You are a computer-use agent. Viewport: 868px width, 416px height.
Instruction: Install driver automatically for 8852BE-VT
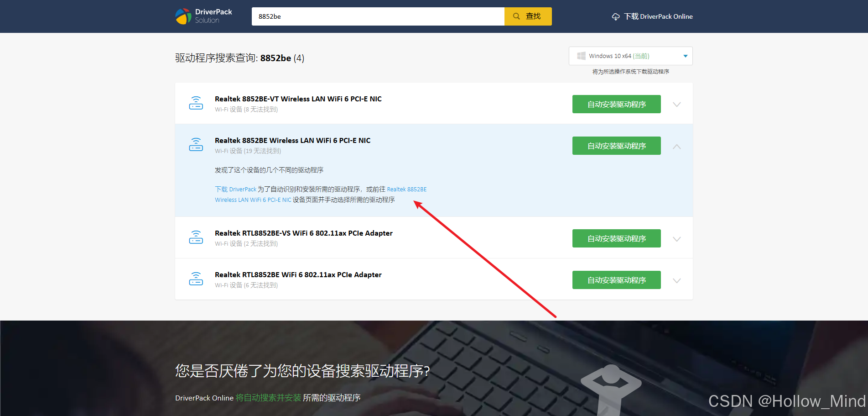[616, 104]
